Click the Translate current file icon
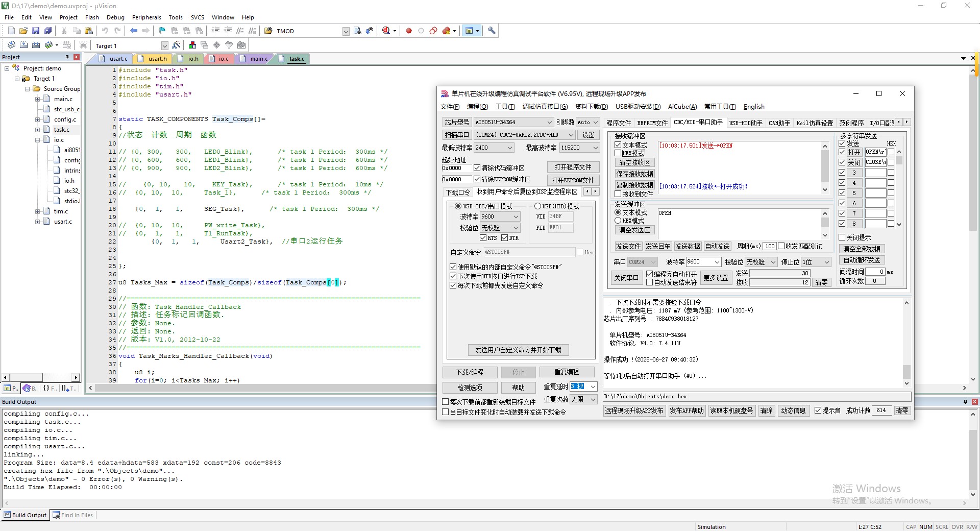 pyautogui.click(x=11, y=45)
